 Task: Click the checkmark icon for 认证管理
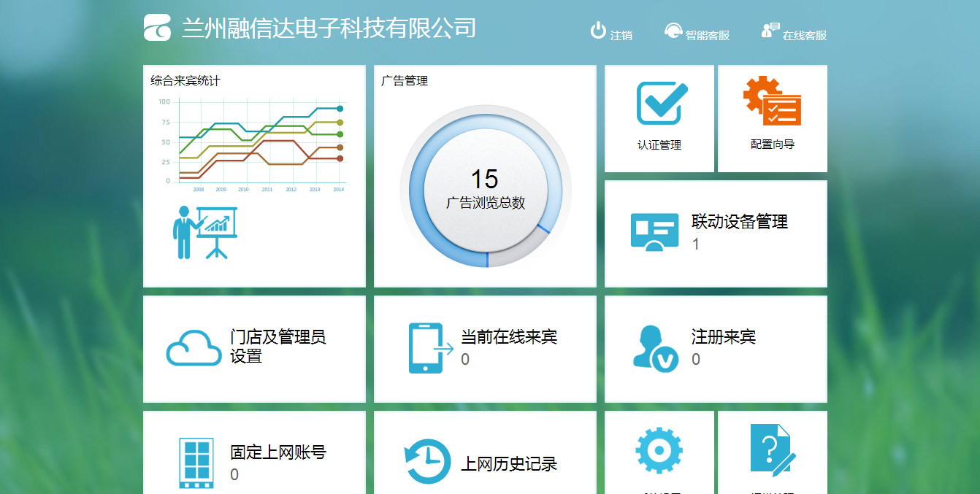pyautogui.click(x=662, y=103)
